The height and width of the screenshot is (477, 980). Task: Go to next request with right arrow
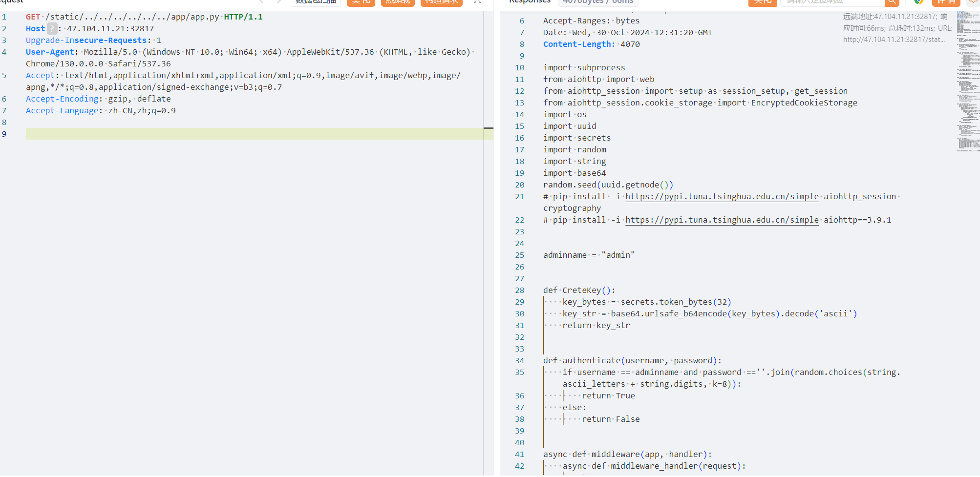point(279,2)
